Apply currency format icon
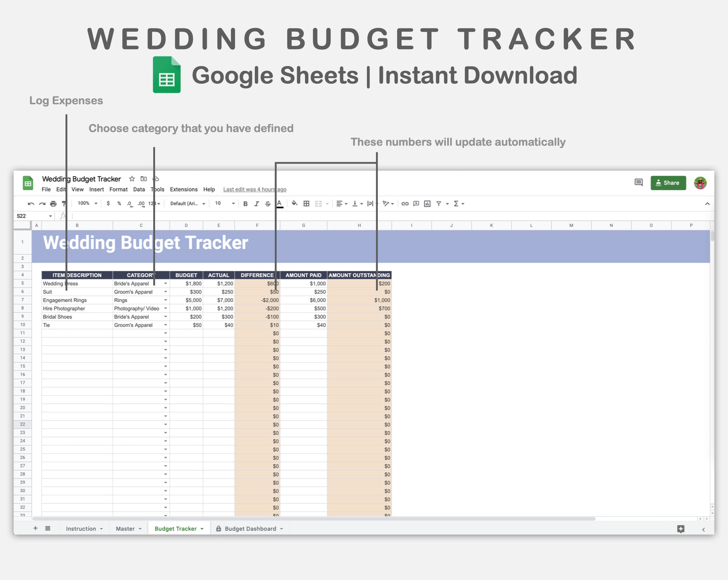Viewport: 728px width, 580px height. click(108, 203)
